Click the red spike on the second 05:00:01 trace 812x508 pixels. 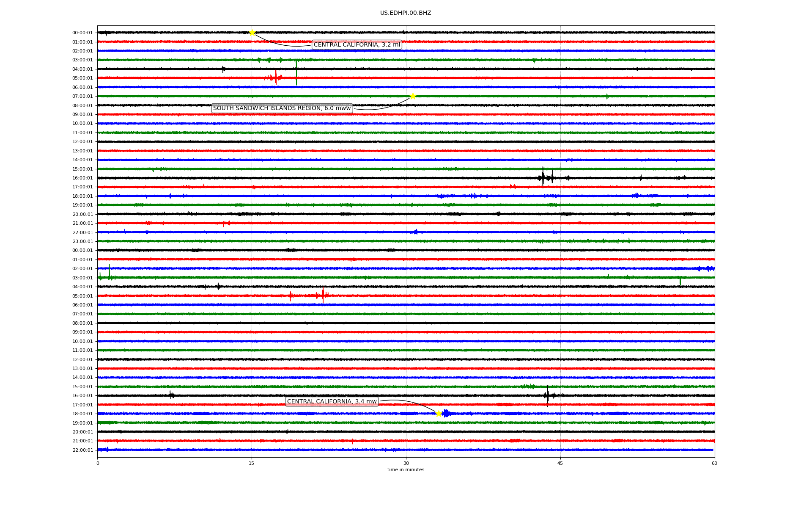pos(323,295)
